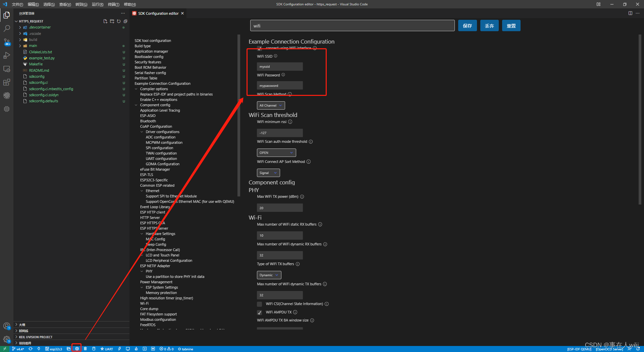Collapse the Driver configurations tree node
644x352 pixels.
coord(142,132)
